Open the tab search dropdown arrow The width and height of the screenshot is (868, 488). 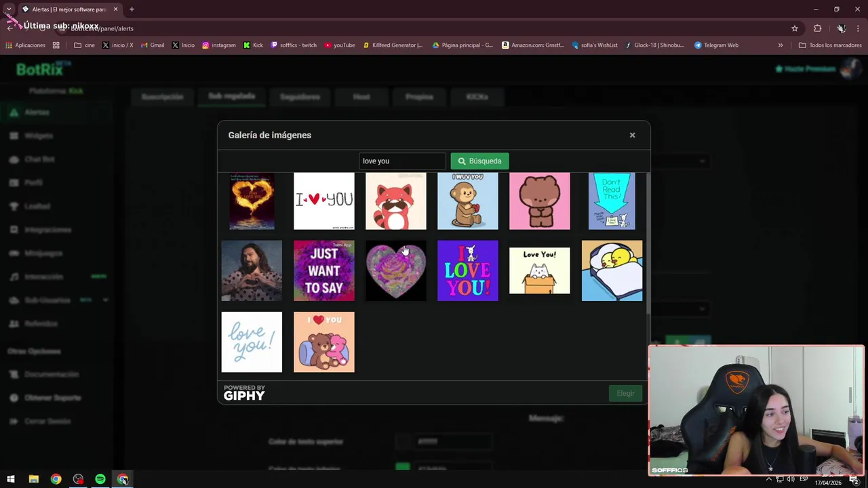click(x=9, y=9)
